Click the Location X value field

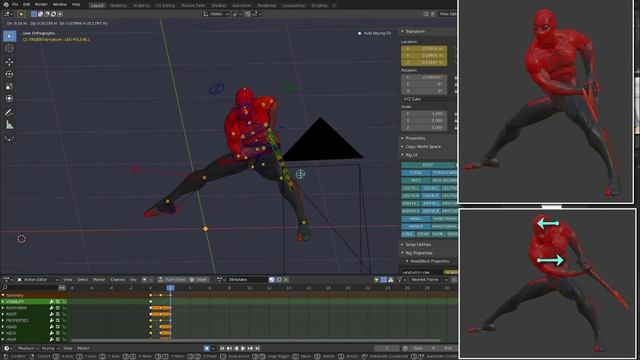[424, 49]
